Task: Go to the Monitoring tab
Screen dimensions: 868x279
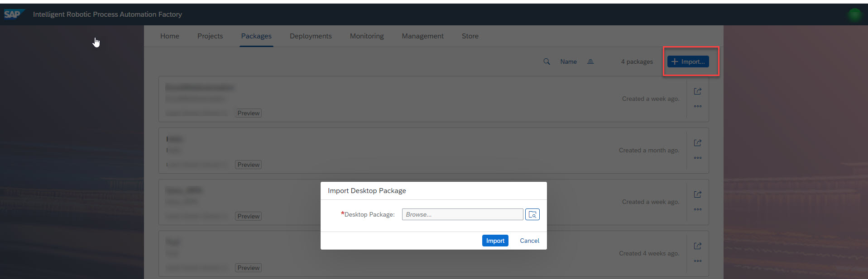Action: (367, 36)
